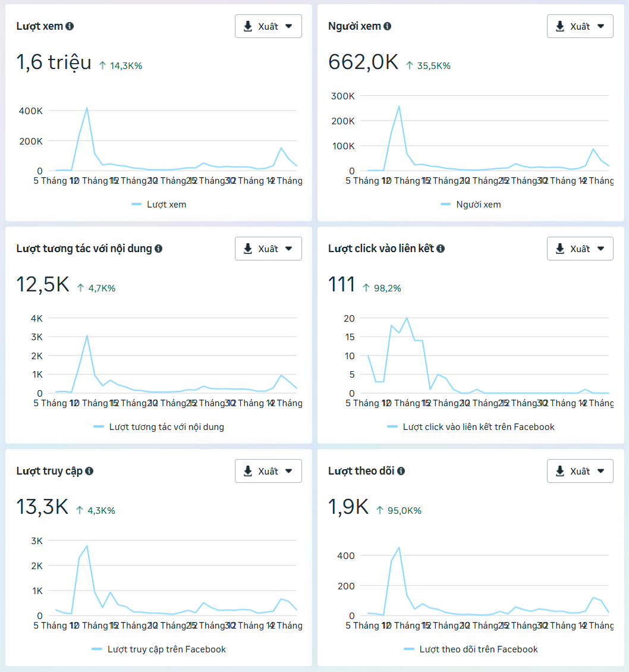Viewport: 629px width, 672px height.
Task: Open Xuất dropdown arrow for Lượt click vào liên kết
Action: 600,249
